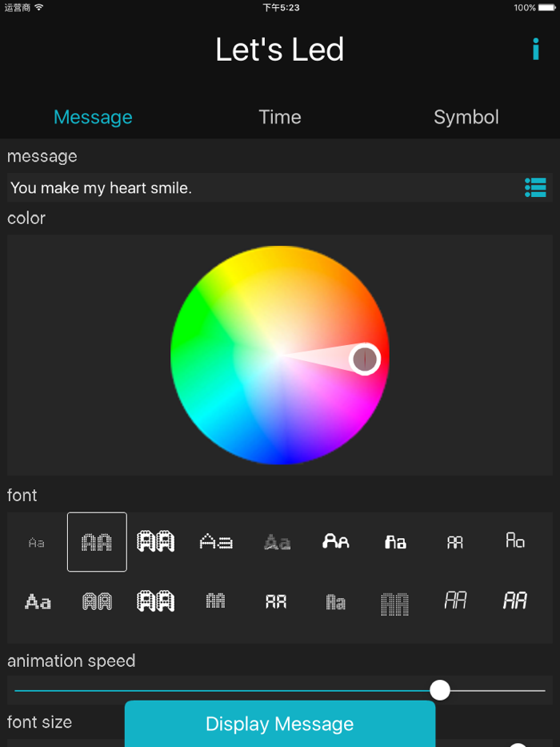Reselect the currently highlighted pixel font
The image size is (560, 747).
97,542
